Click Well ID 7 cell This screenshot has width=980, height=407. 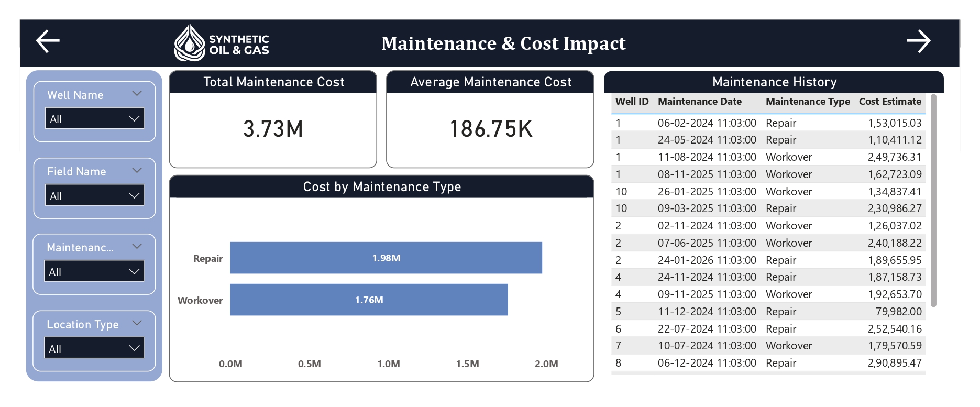click(619, 346)
